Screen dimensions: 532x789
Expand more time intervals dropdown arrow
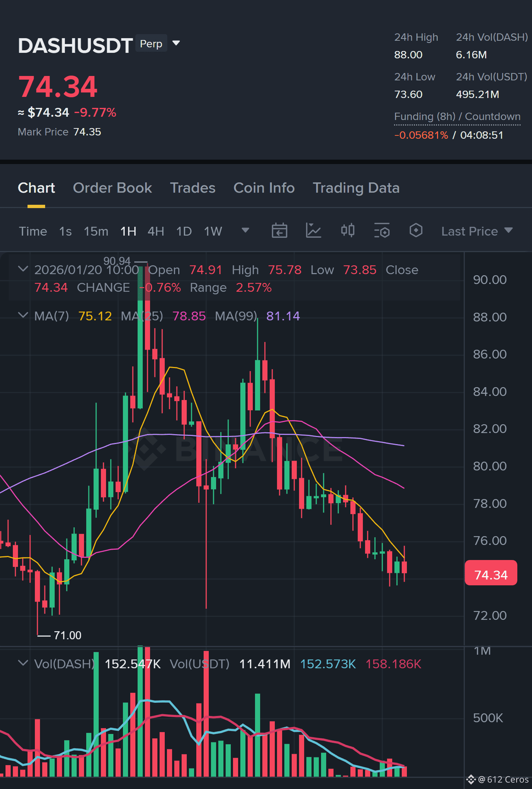click(x=245, y=230)
